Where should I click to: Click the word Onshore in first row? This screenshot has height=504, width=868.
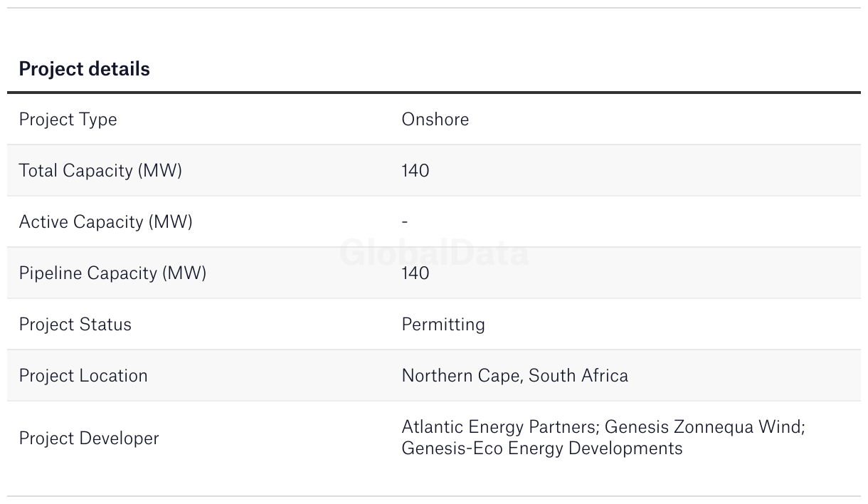[x=435, y=119]
